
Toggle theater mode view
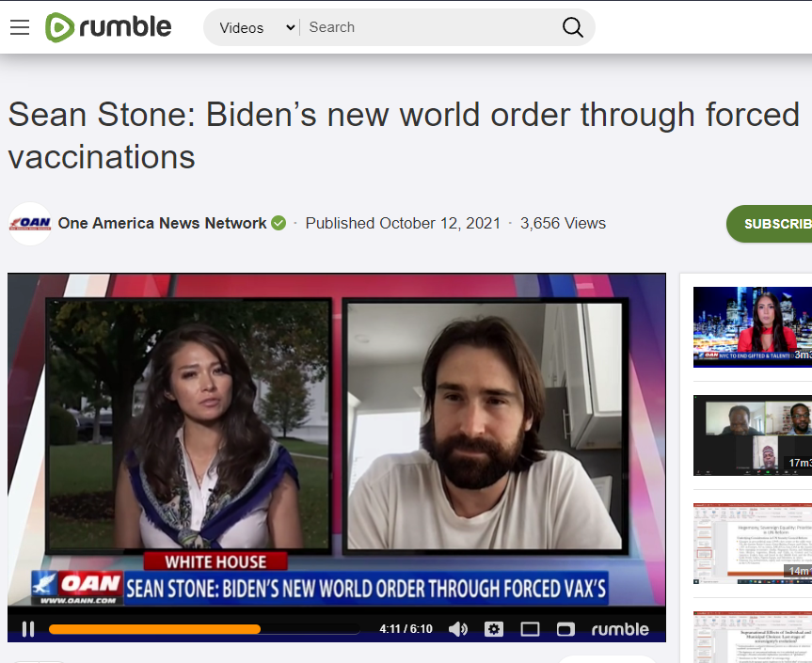[x=530, y=629]
